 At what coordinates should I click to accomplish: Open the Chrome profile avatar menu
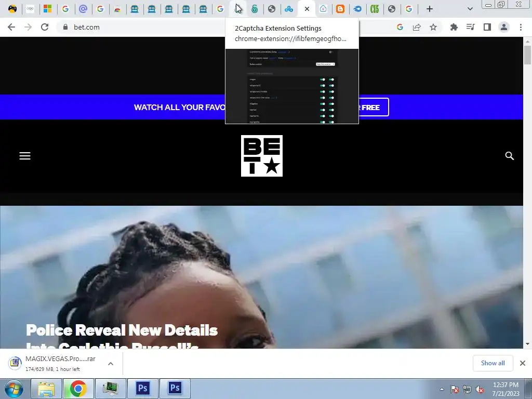[x=504, y=27]
